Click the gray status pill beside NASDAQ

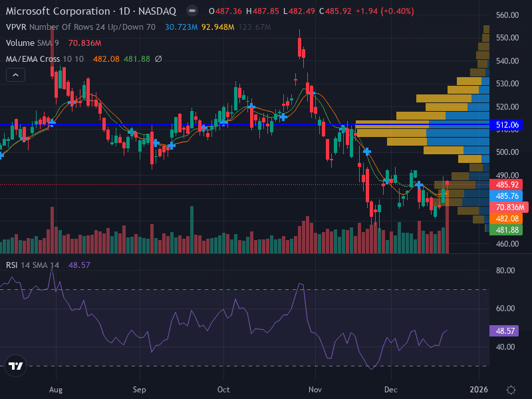[x=192, y=11]
